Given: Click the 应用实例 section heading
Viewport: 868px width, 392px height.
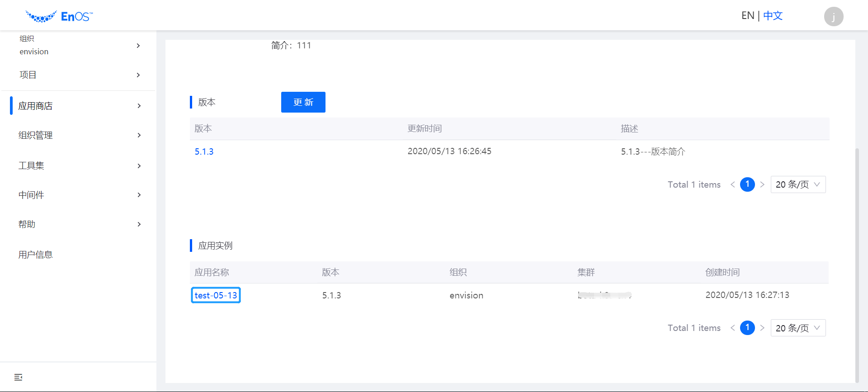Looking at the screenshot, I should [215, 246].
